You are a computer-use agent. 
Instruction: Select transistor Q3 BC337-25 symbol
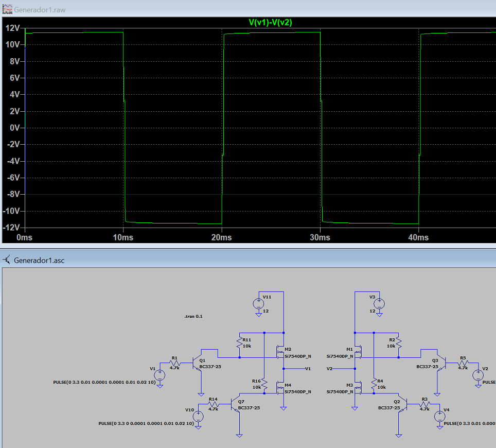(441, 363)
